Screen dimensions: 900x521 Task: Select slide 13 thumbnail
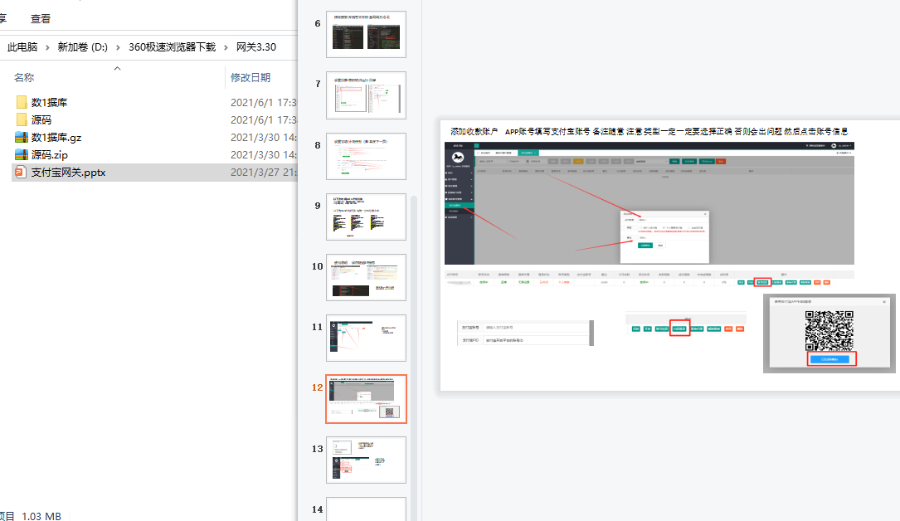click(366, 460)
